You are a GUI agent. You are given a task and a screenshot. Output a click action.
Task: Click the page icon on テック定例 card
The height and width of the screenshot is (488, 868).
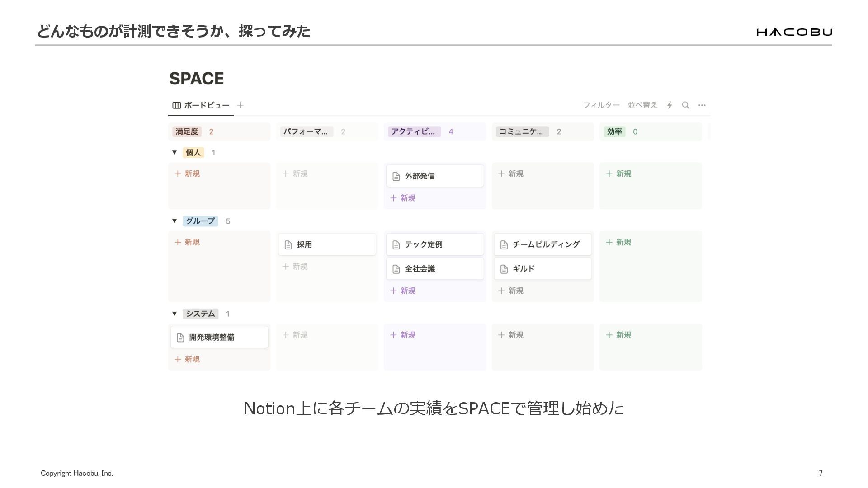[x=396, y=245]
